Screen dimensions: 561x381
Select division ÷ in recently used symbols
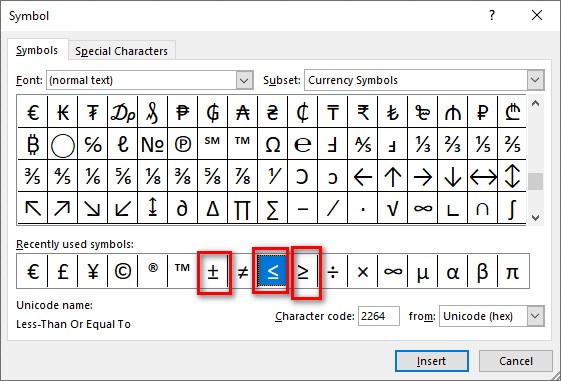pos(333,271)
